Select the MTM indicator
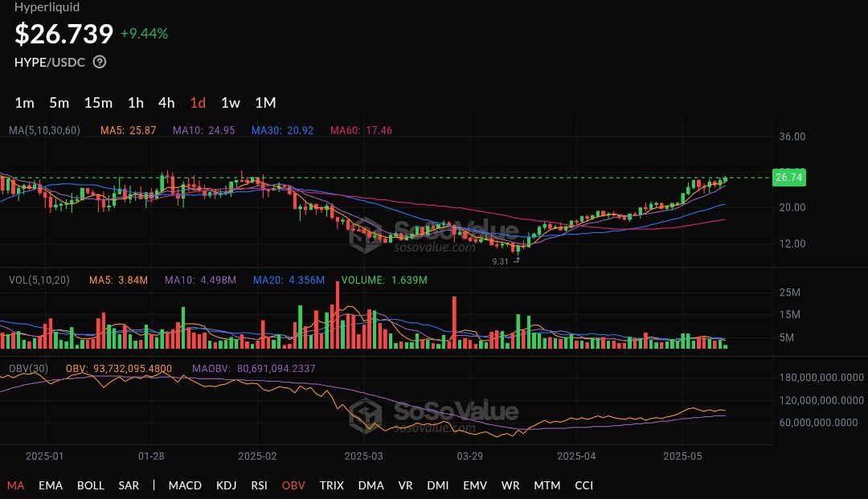Viewport: 868px width, 499px height. pos(547,485)
